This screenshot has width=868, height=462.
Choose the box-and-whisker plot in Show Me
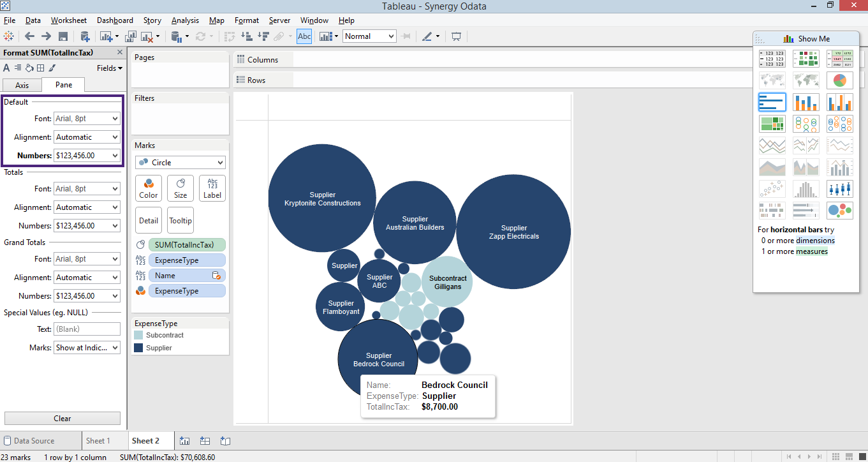[839, 189]
